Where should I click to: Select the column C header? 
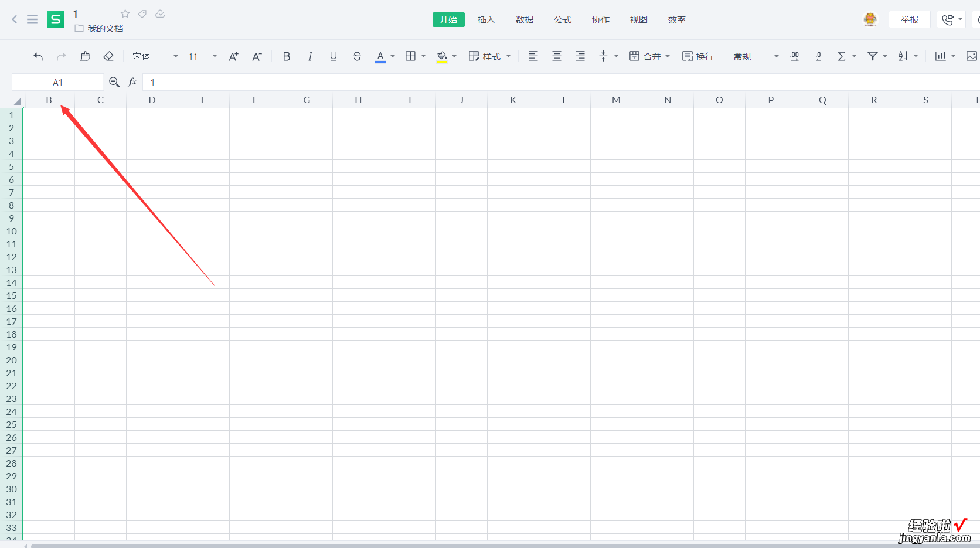[100, 100]
